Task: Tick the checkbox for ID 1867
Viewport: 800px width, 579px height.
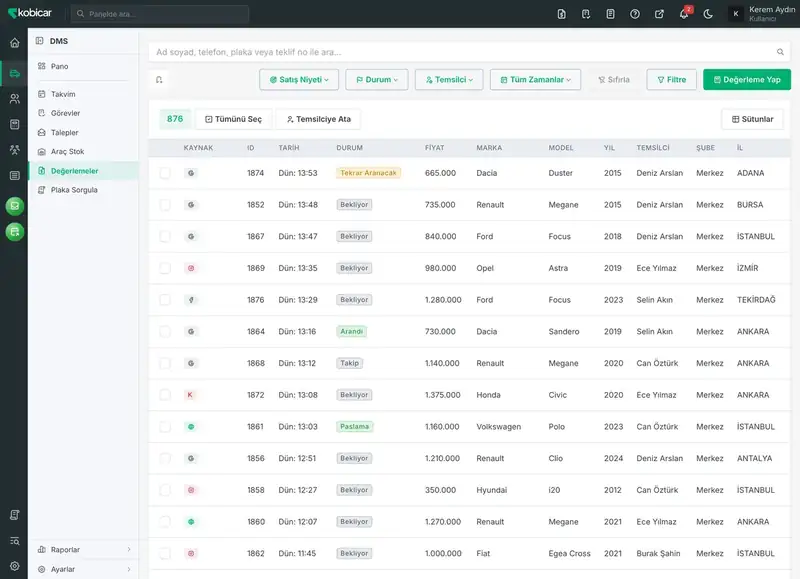Action: click(x=165, y=236)
